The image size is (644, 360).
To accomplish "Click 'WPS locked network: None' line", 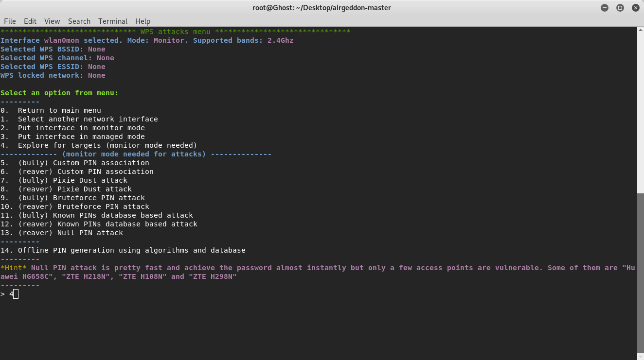I will click(53, 75).
